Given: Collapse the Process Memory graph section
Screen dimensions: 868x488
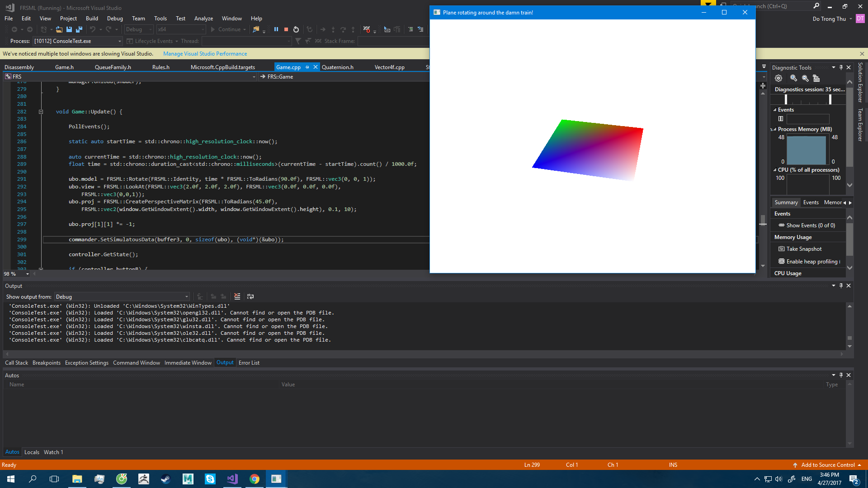Looking at the screenshot, I should click(x=774, y=129).
